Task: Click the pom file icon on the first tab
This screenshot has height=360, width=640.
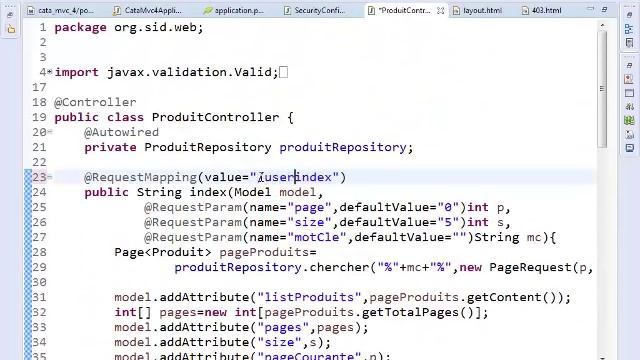Action: click(x=31, y=11)
